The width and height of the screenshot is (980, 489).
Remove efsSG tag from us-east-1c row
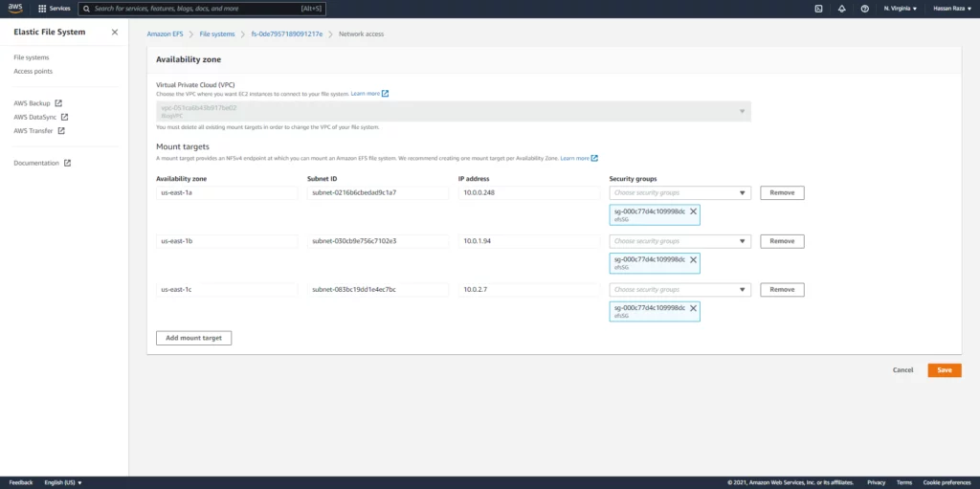click(693, 308)
